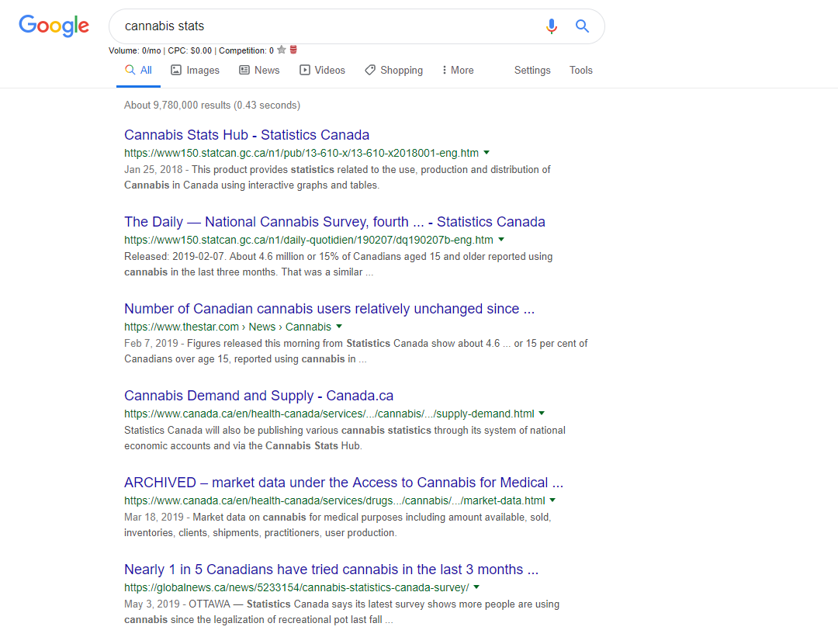Open search Settings
838x644 pixels.
tap(532, 71)
